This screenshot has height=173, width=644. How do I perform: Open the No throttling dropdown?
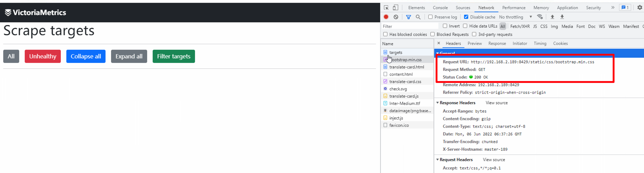(x=515, y=17)
